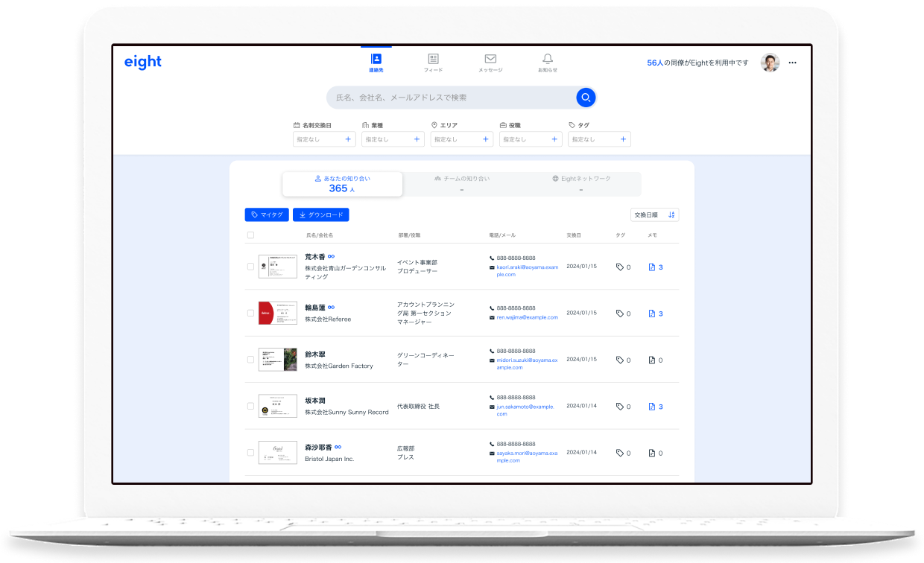Select the checkbox for 坂本潤
Screen dimensions: 924x563
(x=250, y=407)
